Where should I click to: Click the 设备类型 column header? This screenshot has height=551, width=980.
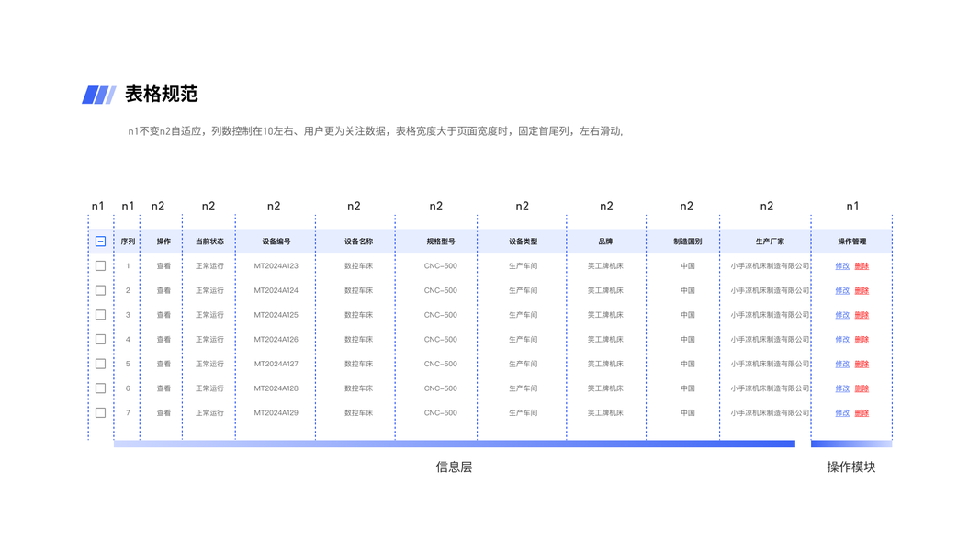pyautogui.click(x=524, y=242)
